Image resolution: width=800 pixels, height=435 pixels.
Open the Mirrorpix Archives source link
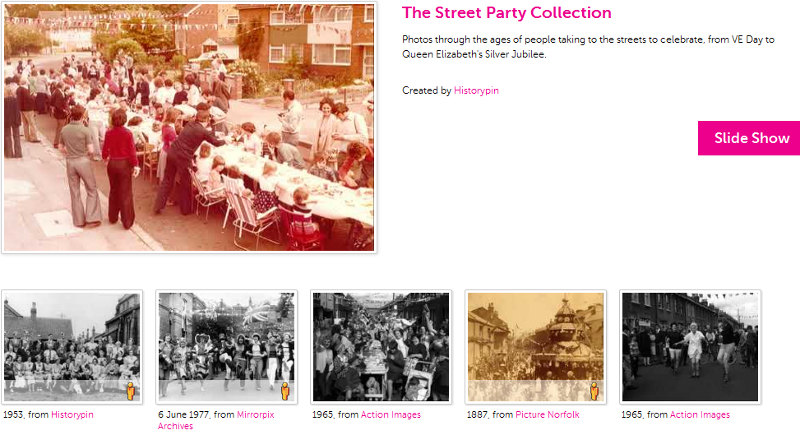216,420
